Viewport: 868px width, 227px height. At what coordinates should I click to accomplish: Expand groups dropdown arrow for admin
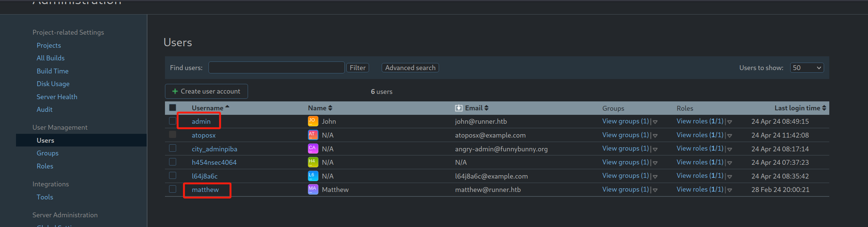[x=655, y=122]
